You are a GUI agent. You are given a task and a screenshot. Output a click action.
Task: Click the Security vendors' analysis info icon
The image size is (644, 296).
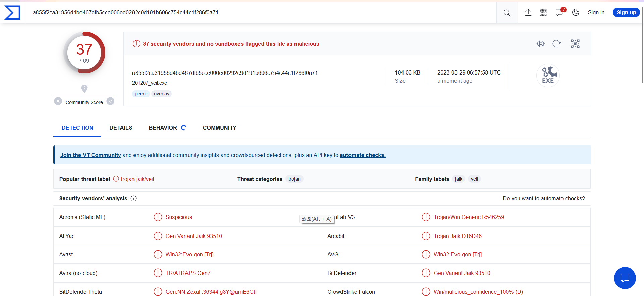(x=133, y=198)
